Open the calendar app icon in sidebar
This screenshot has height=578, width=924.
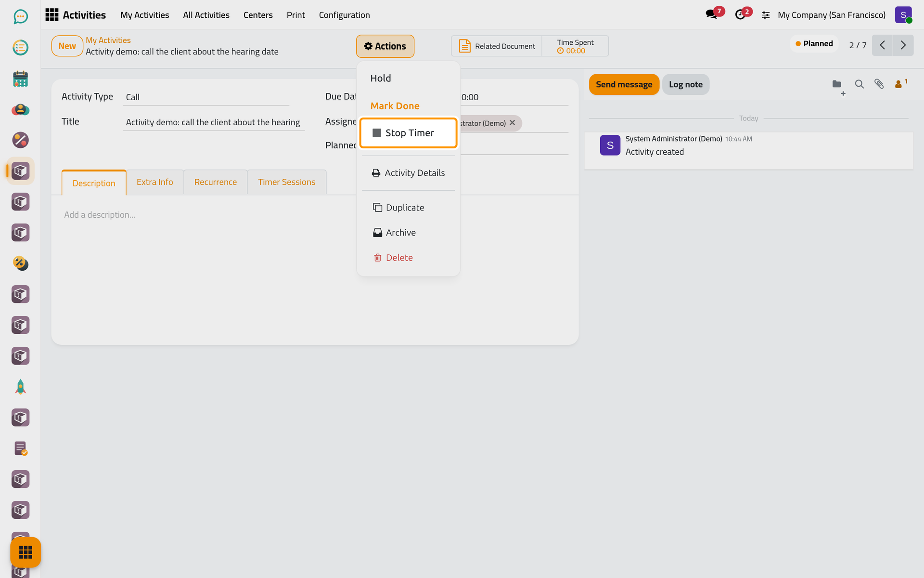[x=20, y=79]
